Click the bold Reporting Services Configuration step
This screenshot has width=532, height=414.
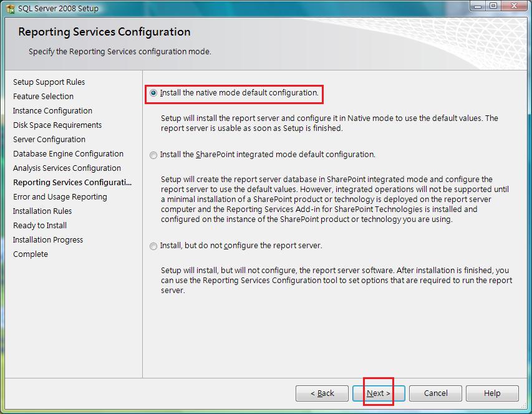[72, 183]
